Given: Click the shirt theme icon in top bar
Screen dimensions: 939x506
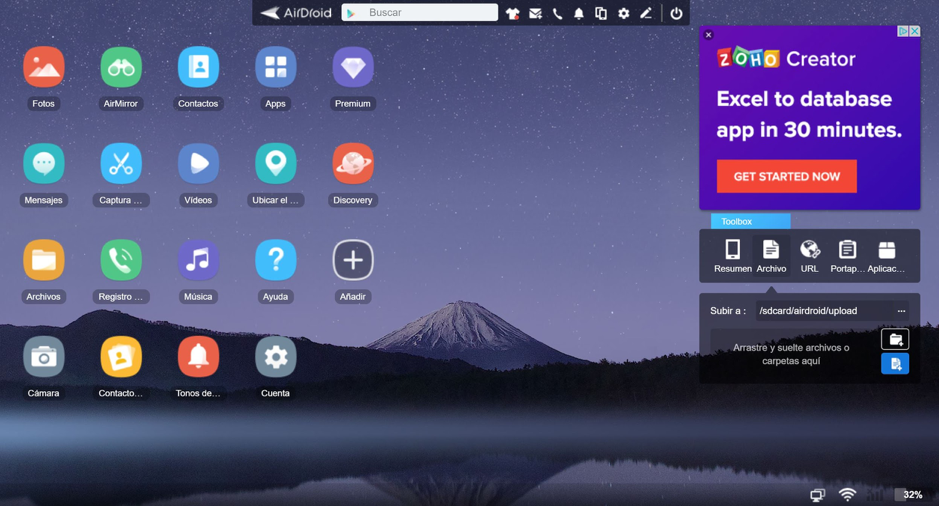Looking at the screenshot, I should pyautogui.click(x=512, y=13).
